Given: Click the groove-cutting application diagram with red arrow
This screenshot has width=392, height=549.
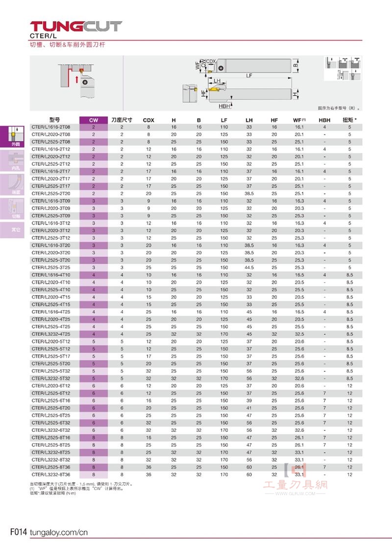Looking at the screenshot, I should pos(76,81).
